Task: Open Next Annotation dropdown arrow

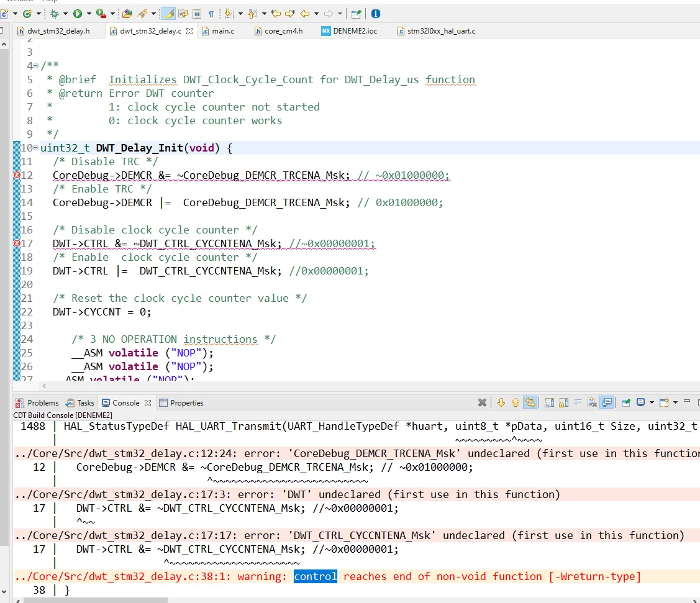Action: click(x=240, y=14)
